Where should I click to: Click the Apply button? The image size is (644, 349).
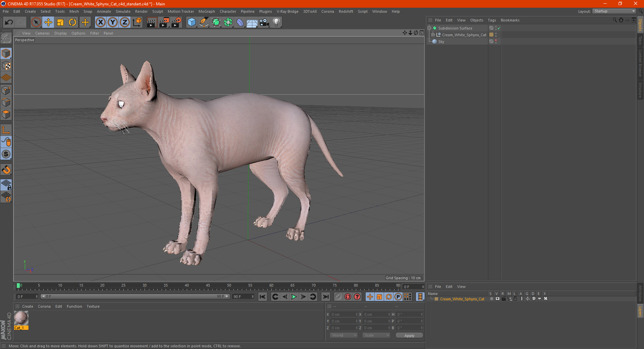[x=409, y=335]
